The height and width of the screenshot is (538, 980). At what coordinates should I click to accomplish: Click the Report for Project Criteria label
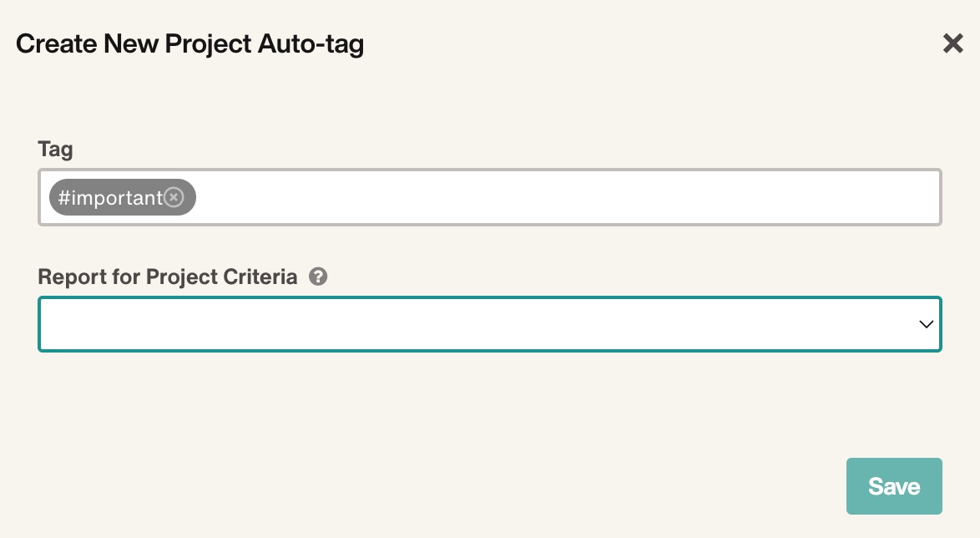click(168, 277)
